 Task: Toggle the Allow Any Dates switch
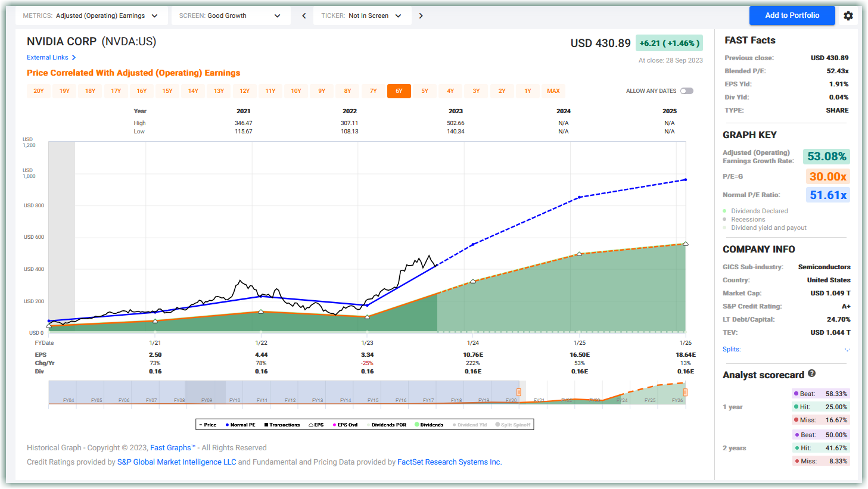point(687,91)
